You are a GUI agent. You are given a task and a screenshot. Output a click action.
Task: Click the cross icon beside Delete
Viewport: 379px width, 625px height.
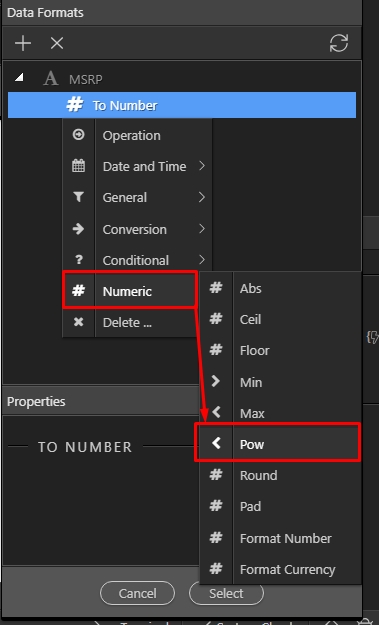79,322
